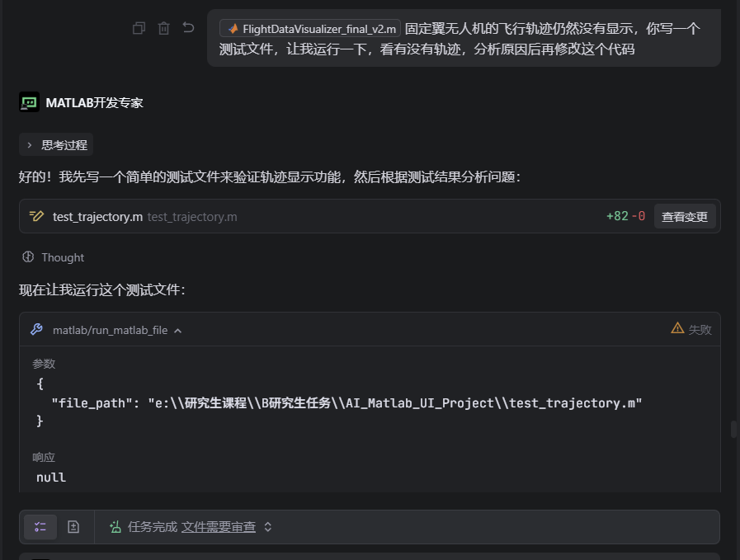The image size is (740, 560).
Task: Click the 响应 section label
Action: click(x=44, y=457)
